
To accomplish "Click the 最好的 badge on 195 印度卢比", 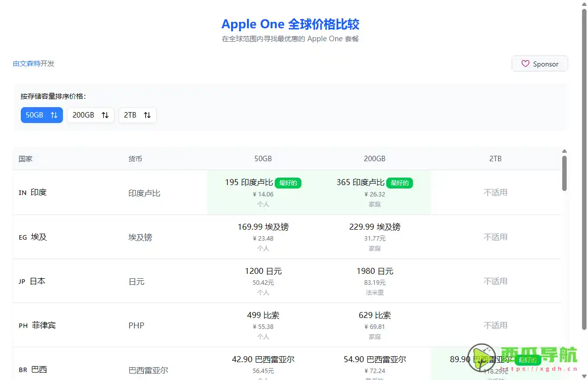I will coord(288,183).
